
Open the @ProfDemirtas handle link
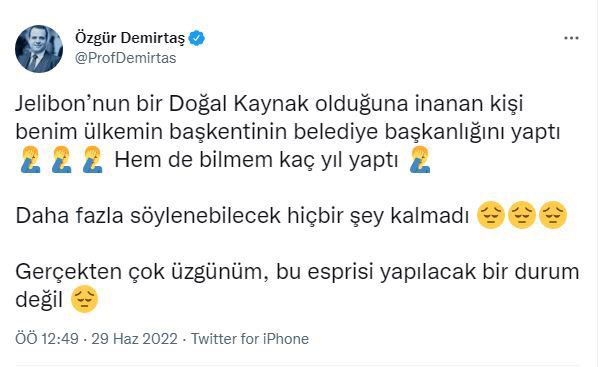pos(125,58)
